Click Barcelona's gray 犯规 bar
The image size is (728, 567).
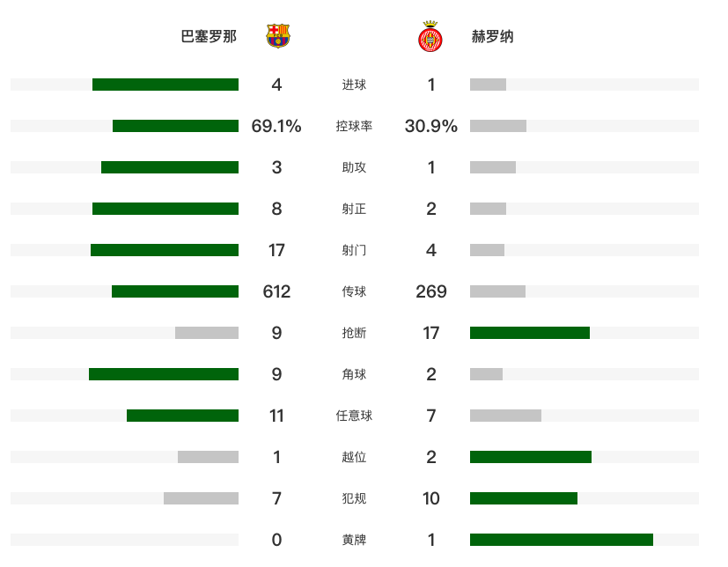click(x=201, y=498)
